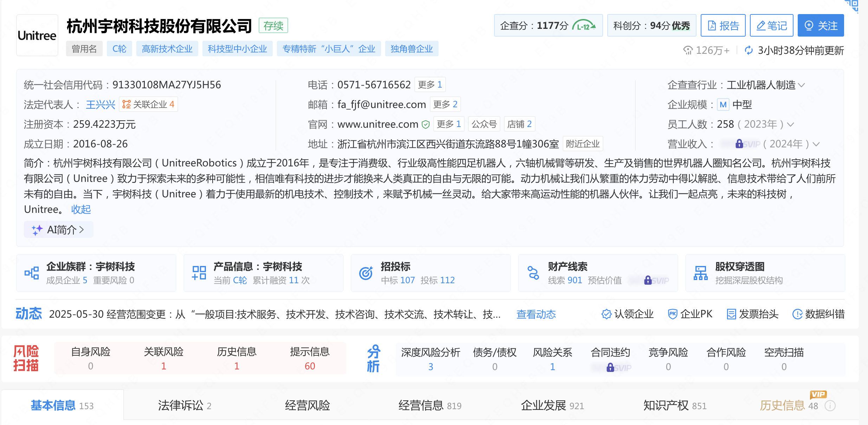Switch to 经营风险 tab
The height and width of the screenshot is (425, 868).
coord(307,406)
